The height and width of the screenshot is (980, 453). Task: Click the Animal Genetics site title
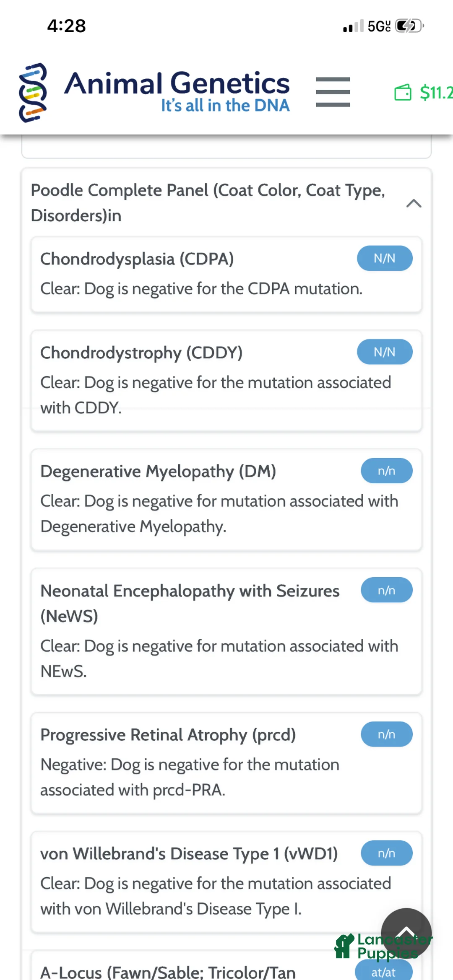click(x=177, y=83)
